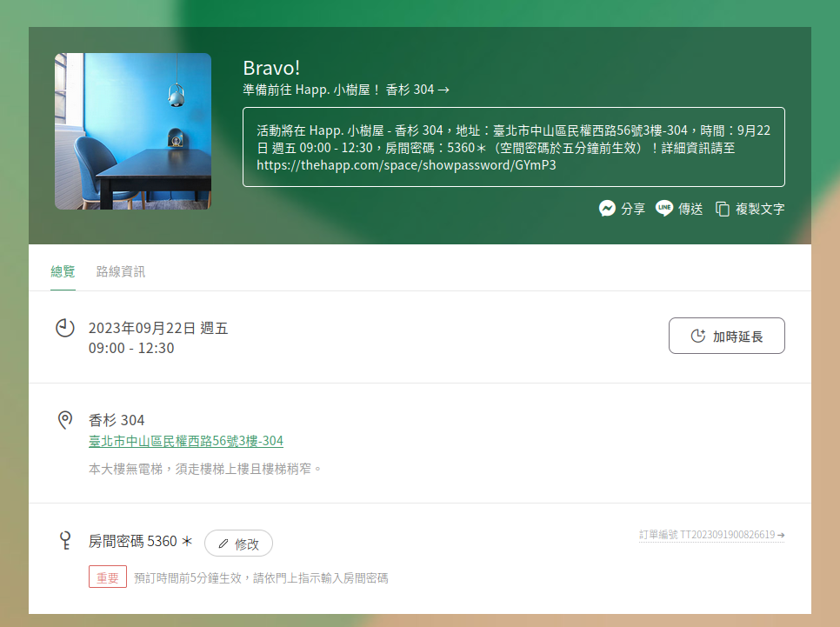Click inside the booking message text box
Viewport: 840px width, 627px height.
click(513, 147)
